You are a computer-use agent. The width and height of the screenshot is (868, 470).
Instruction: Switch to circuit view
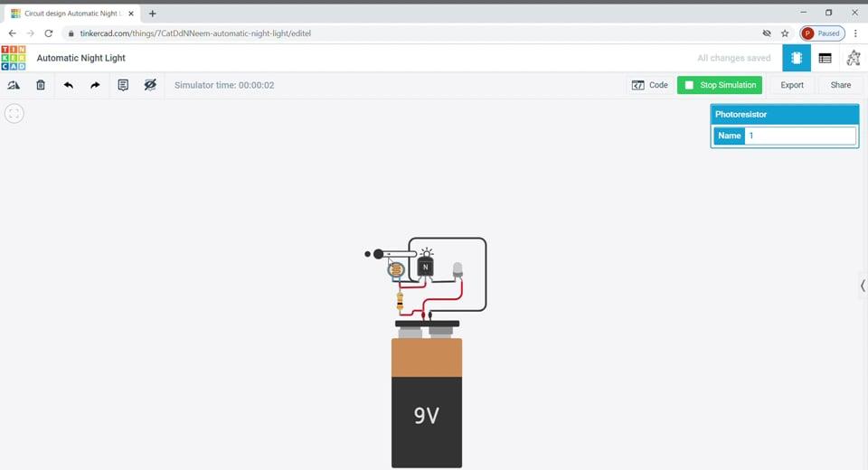(x=796, y=58)
